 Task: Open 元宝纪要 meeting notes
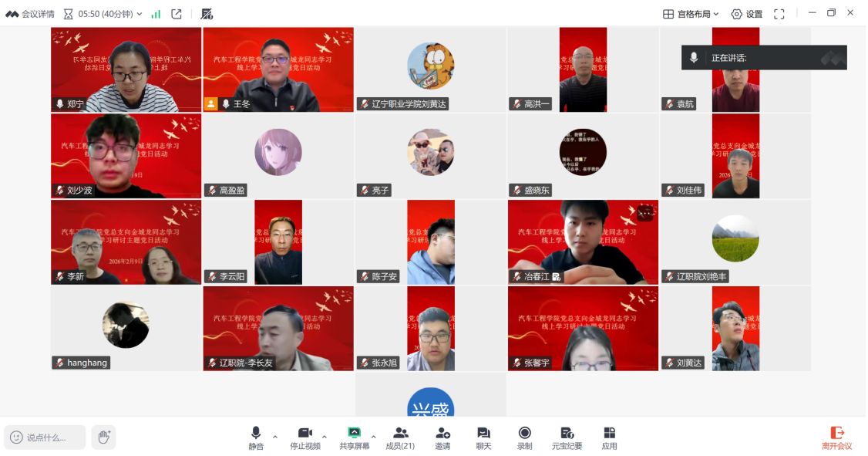click(x=567, y=437)
